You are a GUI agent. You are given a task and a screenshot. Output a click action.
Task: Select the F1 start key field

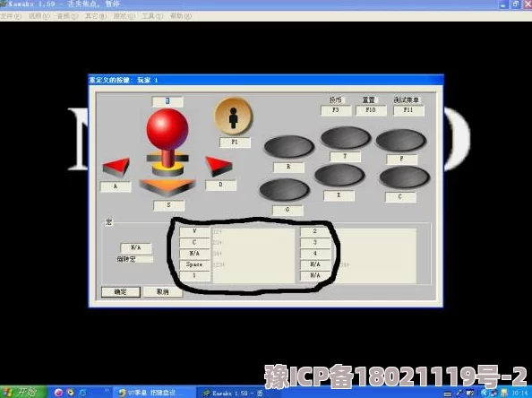coord(235,143)
